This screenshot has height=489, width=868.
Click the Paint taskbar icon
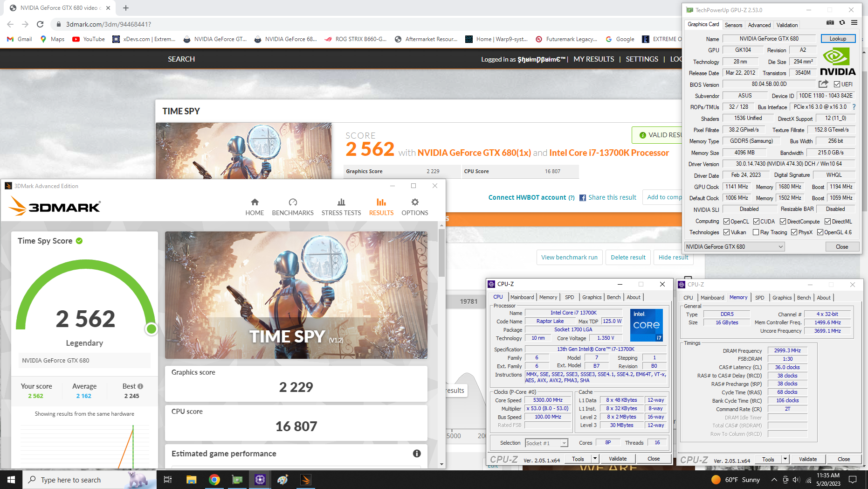tap(283, 480)
